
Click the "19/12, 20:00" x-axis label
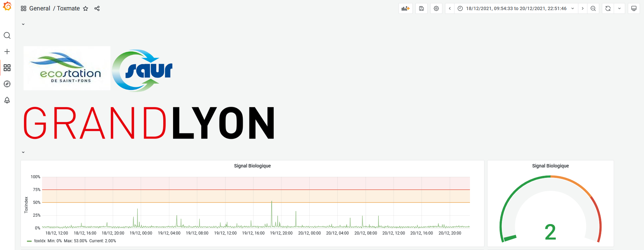point(281,233)
